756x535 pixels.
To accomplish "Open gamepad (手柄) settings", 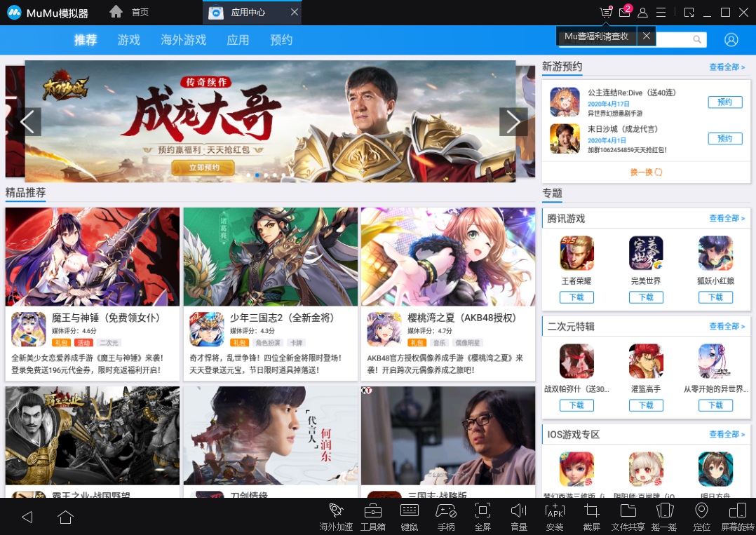I will [445, 514].
